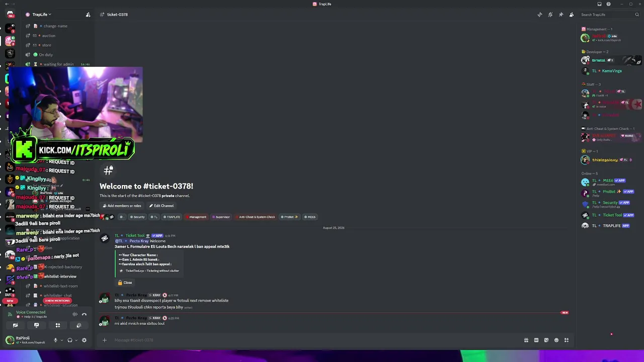
Task: Click Add members or roles
Action: (x=122, y=206)
